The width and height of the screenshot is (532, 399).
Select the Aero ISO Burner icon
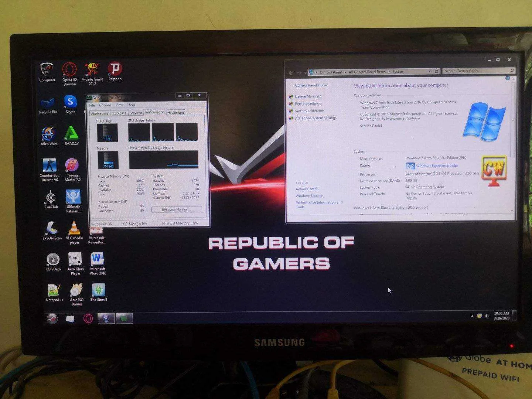coord(76,295)
